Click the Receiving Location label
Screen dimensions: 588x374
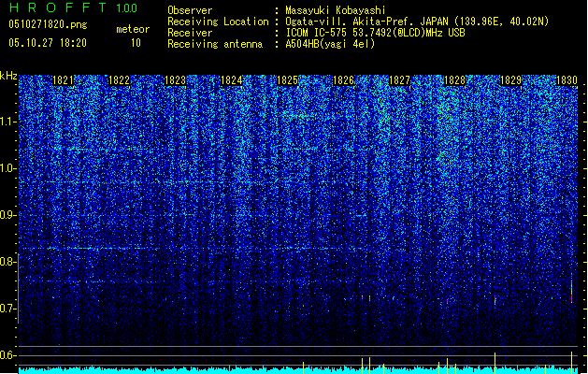pyautogui.click(x=218, y=22)
